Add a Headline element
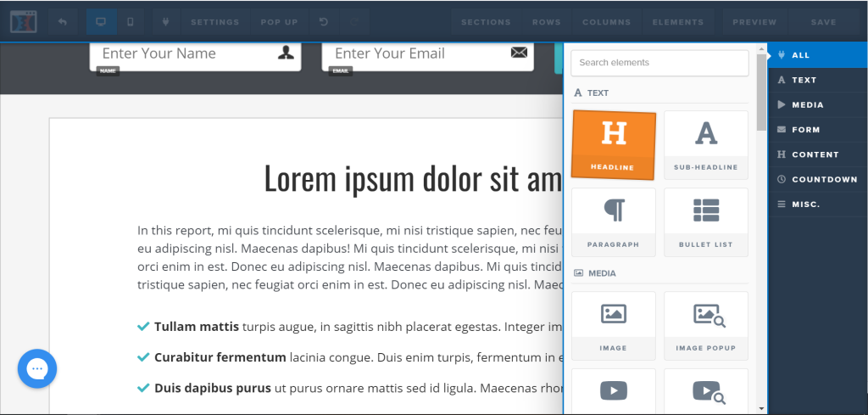Image resolution: width=868 pixels, height=415 pixels. [x=613, y=145]
